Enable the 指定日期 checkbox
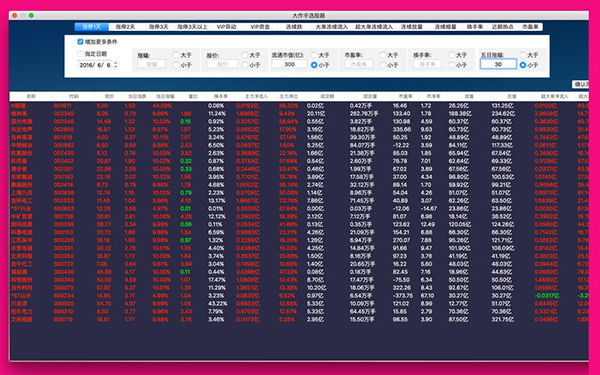The width and height of the screenshot is (600, 375). 80,54
